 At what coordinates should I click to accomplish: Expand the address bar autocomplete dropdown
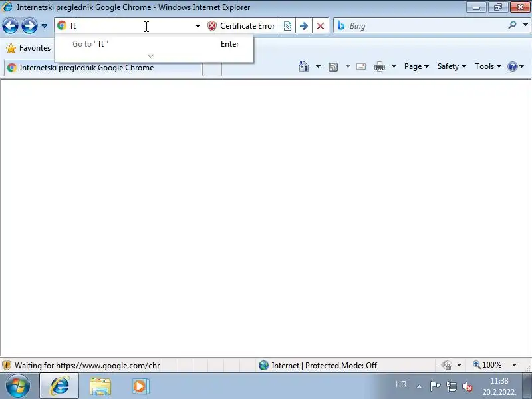[198, 26]
